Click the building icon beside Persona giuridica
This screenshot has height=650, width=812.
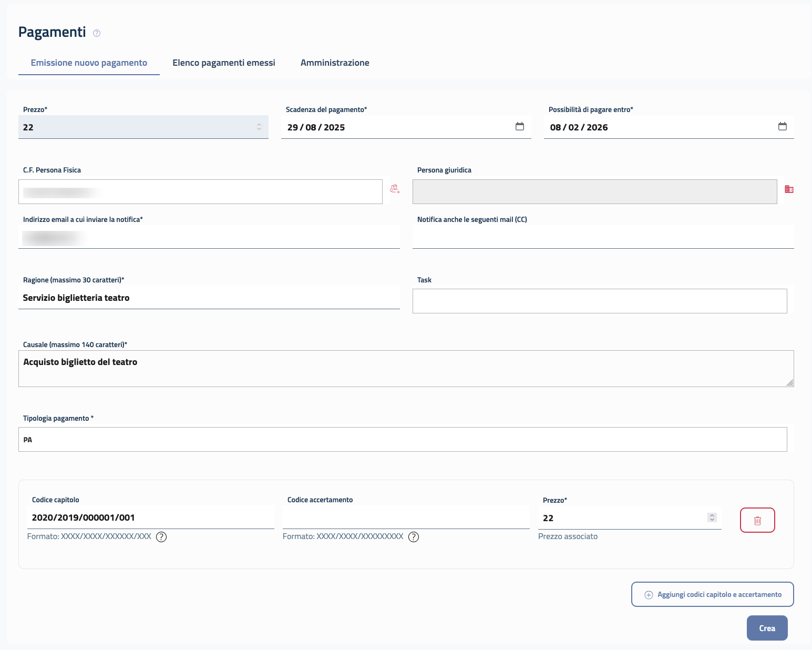(789, 189)
